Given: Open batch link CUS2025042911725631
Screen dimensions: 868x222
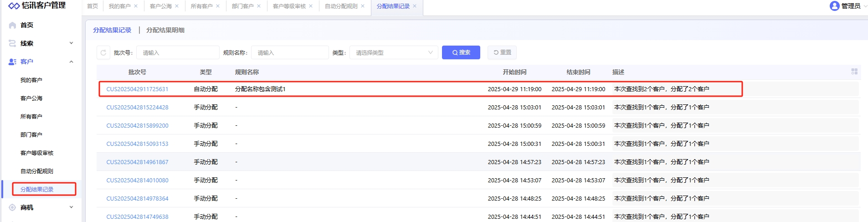Looking at the screenshot, I should pos(137,89).
